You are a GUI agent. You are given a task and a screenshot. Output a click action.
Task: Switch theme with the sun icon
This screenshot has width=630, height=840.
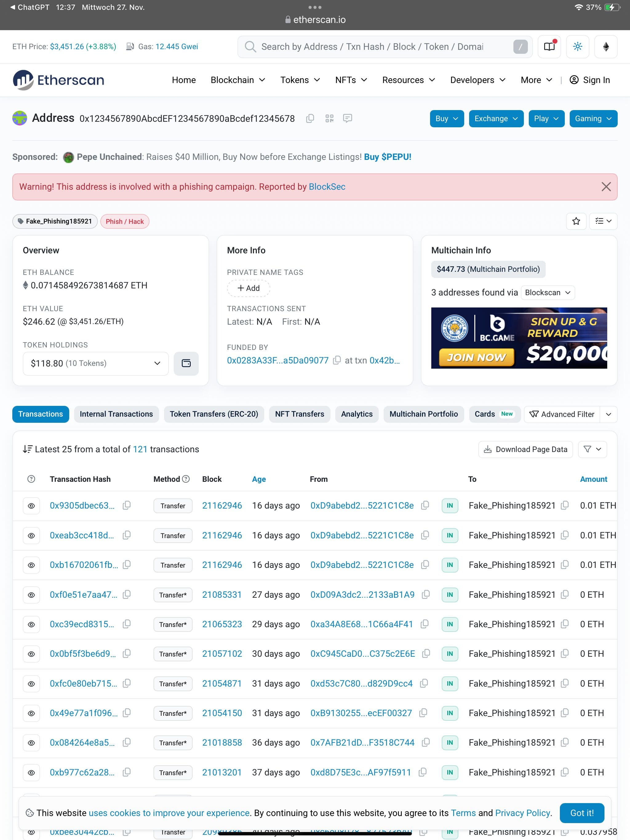[577, 47]
